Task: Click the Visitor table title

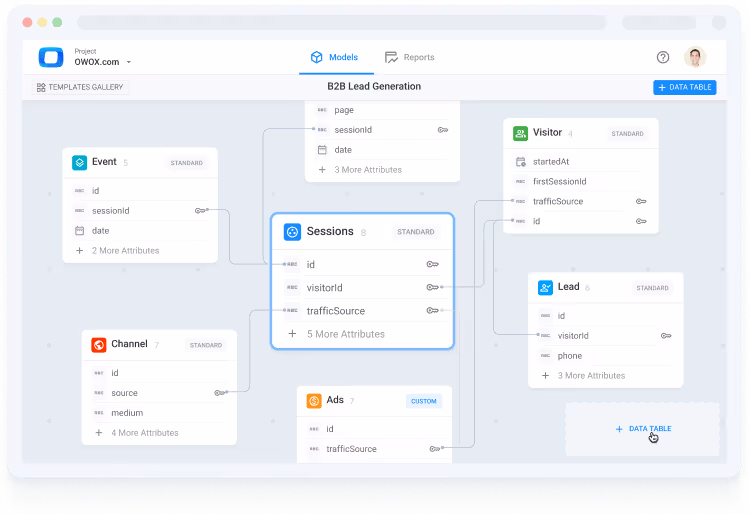Action: pyautogui.click(x=547, y=132)
